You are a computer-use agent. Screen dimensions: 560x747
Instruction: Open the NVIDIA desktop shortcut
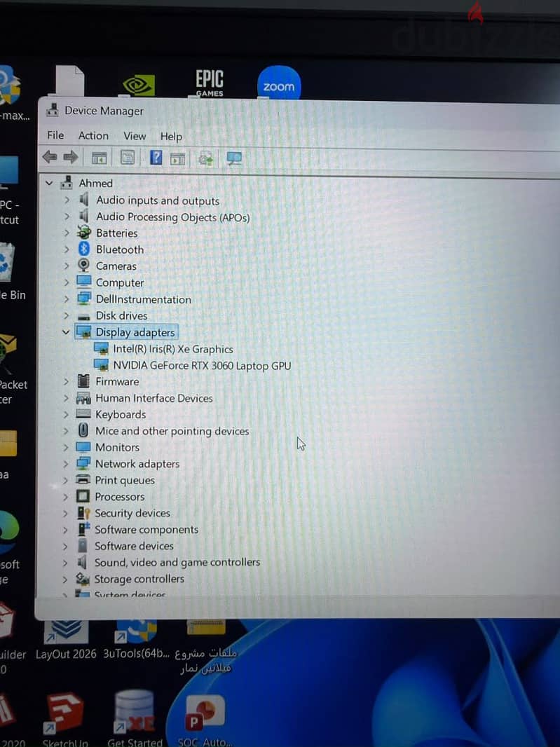[x=139, y=85]
